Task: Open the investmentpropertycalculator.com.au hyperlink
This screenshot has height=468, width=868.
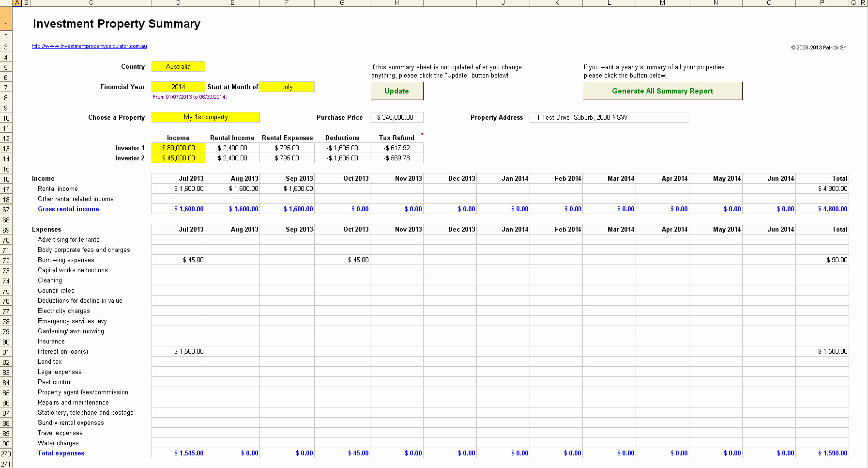Action: (89, 47)
